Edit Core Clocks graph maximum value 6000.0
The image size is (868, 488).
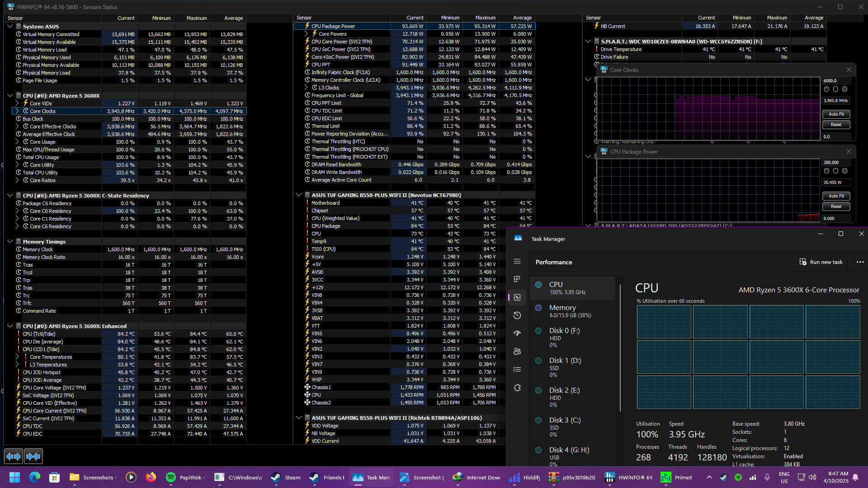click(836, 81)
